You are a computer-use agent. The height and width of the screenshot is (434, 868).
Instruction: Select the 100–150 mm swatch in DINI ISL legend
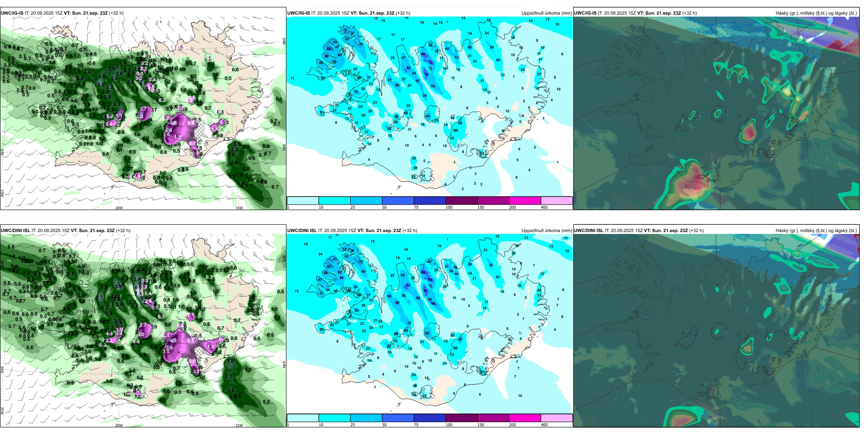point(461,418)
